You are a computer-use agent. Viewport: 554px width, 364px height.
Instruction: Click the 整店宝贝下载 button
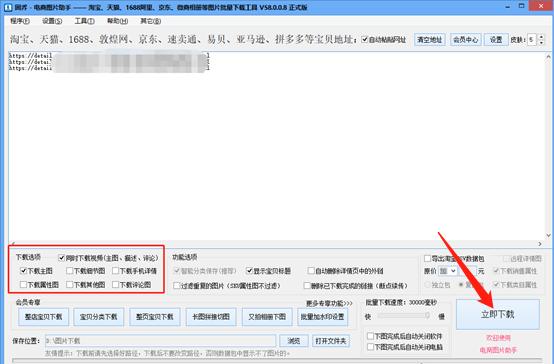(43, 317)
